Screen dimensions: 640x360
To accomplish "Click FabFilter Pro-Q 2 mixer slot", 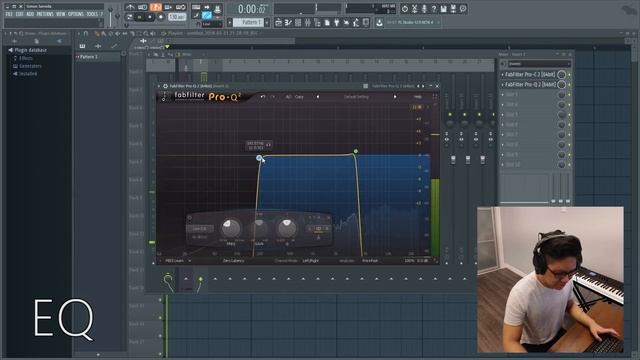I will [x=530, y=84].
